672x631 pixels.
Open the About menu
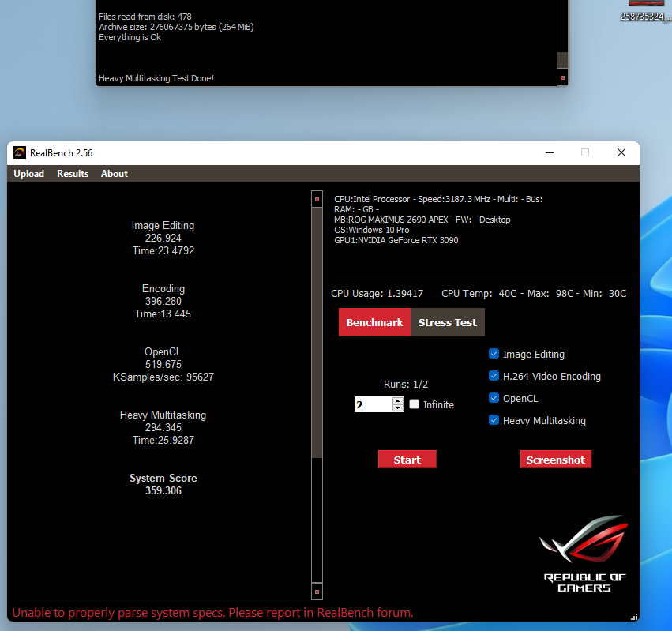point(115,174)
